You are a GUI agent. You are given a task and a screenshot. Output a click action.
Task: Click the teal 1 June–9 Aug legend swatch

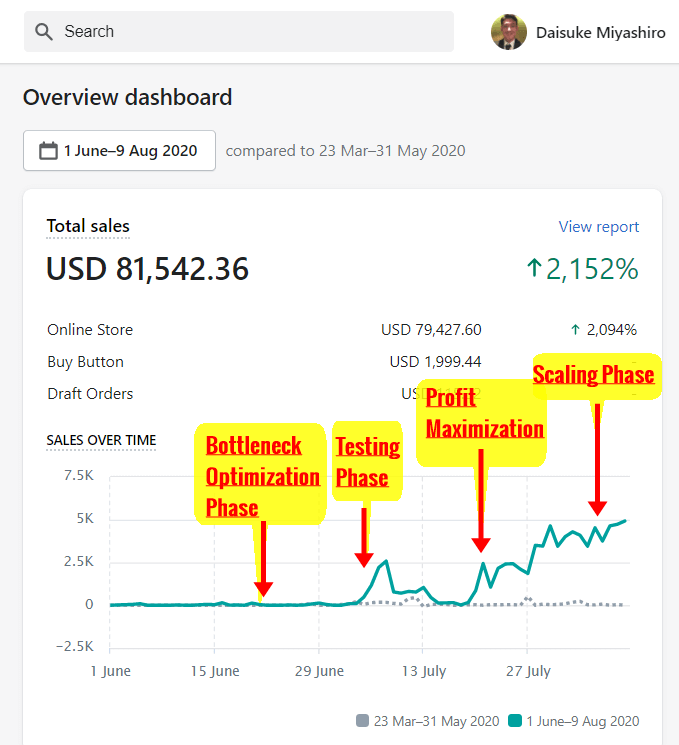pyautogui.click(x=515, y=721)
